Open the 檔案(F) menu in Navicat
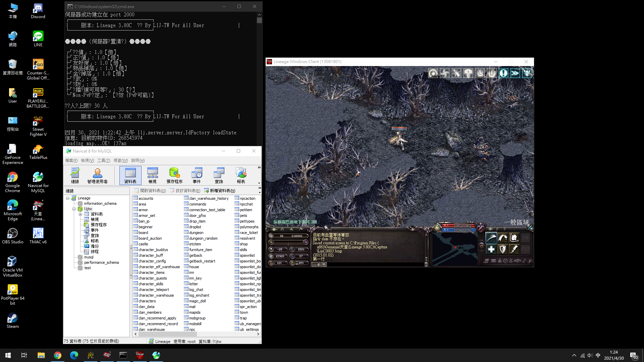The width and height of the screenshot is (644, 362). point(71,161)
